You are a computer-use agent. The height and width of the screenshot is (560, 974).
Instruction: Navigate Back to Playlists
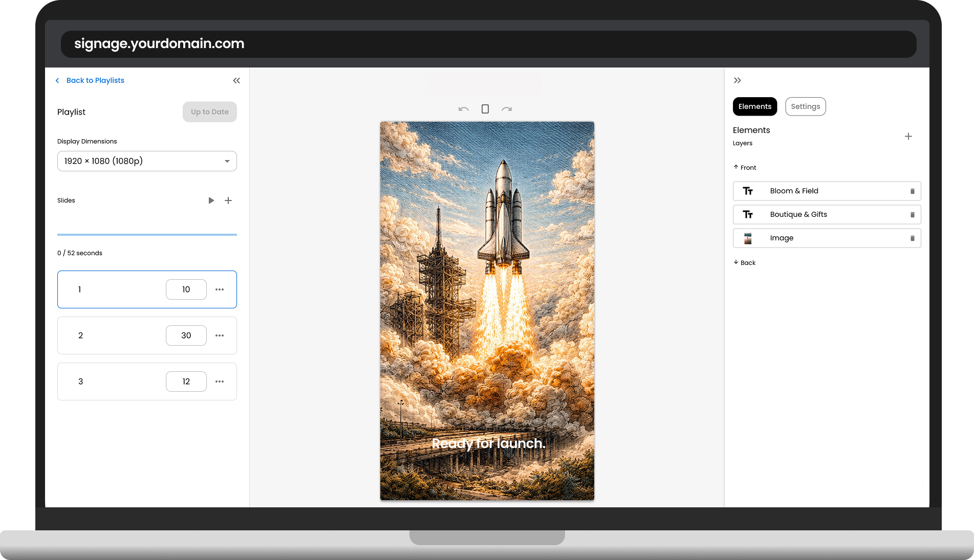point(95,80)
